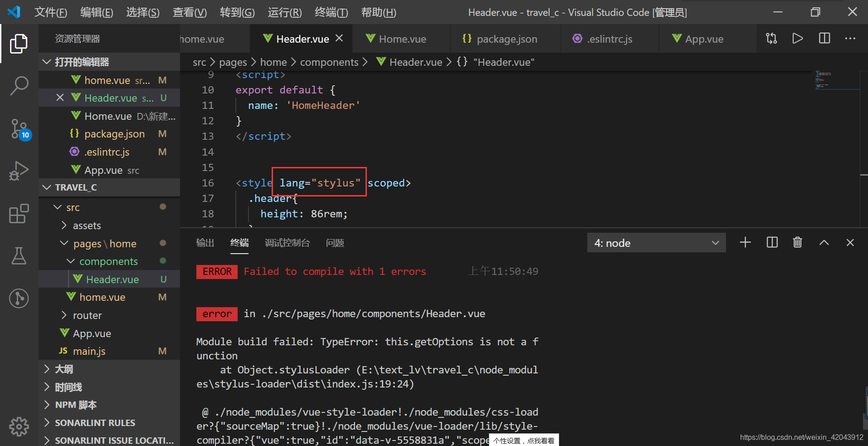Select the 终端 panel tab
The height and width of the screenshot is (446, 868).
point(239,243)
